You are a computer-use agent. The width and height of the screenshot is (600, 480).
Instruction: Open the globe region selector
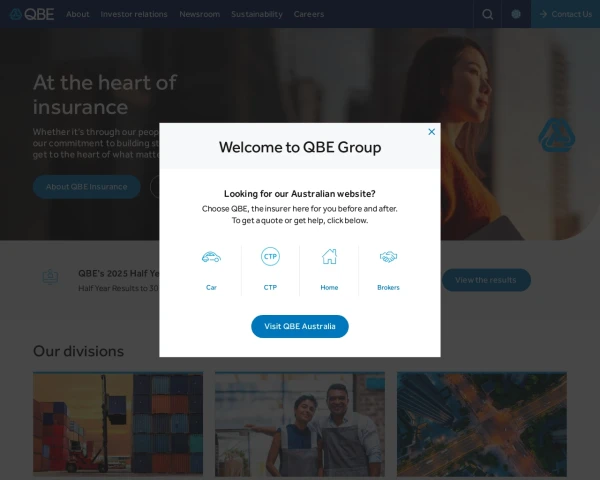[x=516, y=14]
